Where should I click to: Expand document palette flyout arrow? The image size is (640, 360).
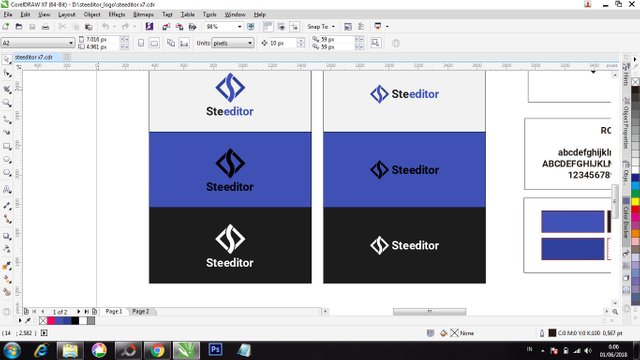(20, 320)
